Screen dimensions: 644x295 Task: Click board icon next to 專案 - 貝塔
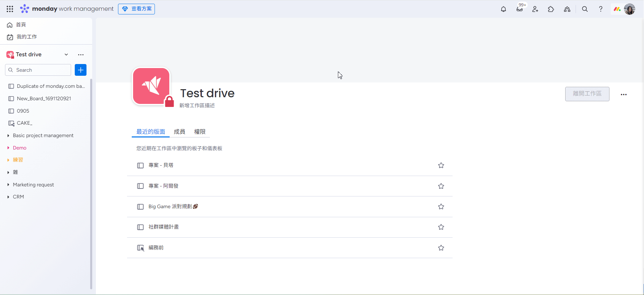[140, 166]
